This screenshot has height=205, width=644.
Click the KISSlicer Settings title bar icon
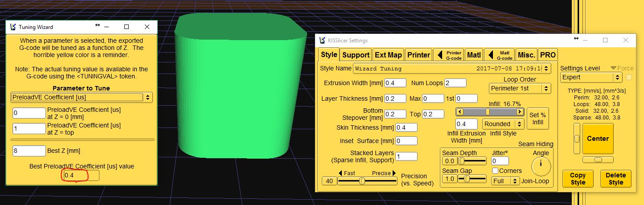pos(322,40)
